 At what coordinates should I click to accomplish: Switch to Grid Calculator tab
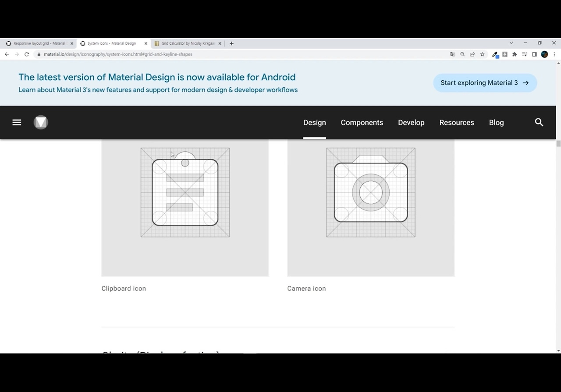[187, 43]
